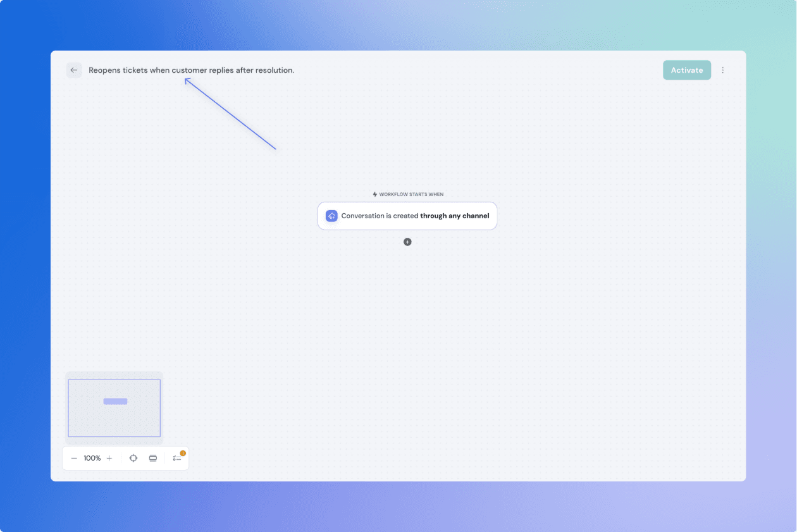Click the orange notification badge
This screenshot has width=797, height=532.
point(182,452)
